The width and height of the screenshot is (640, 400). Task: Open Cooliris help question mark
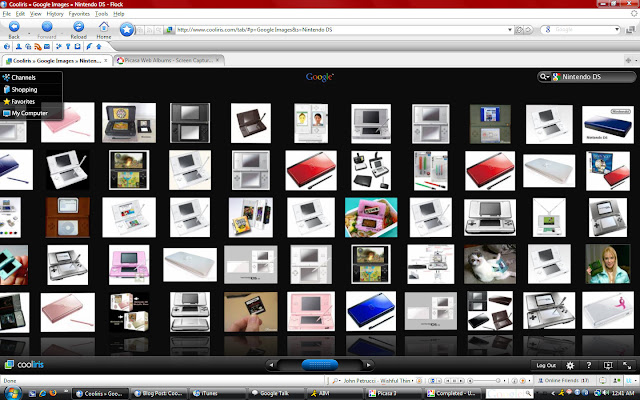click(589, 365)
